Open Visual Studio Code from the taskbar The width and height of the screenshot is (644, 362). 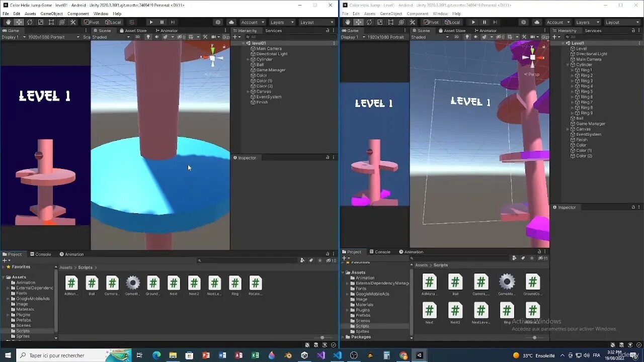tap(337, 355)
